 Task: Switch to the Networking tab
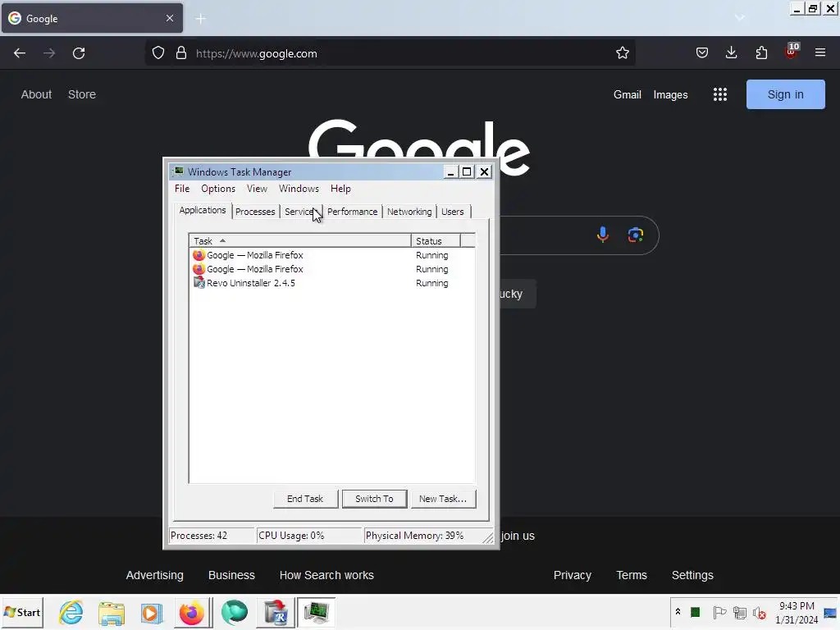pyautogui.click(x=409, y=212)
